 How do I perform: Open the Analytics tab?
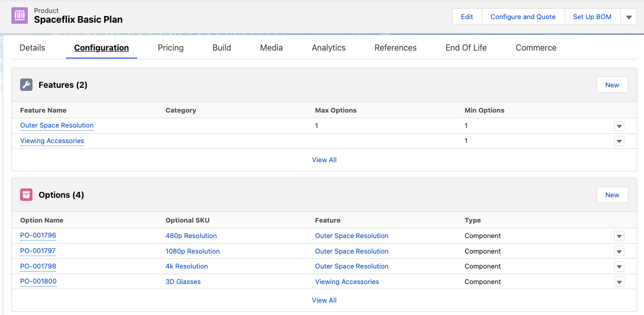pos(328,48)
